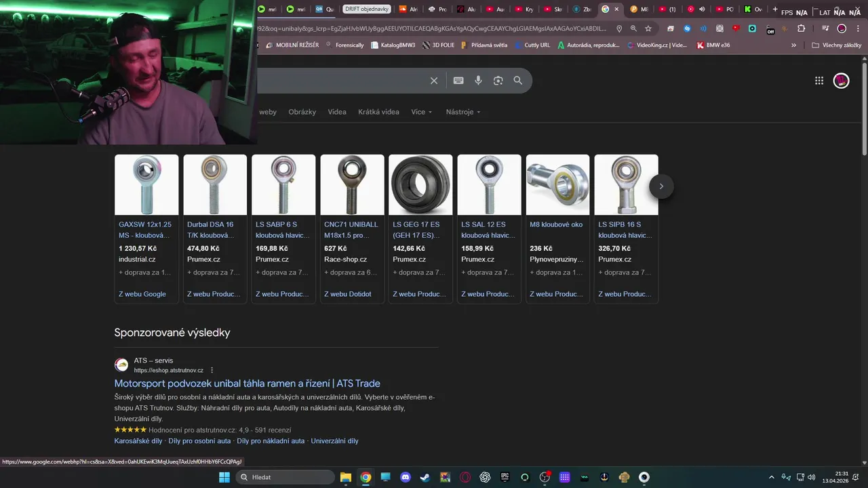
Task: Open the Google account avatar menu
Action: [842, 81]
